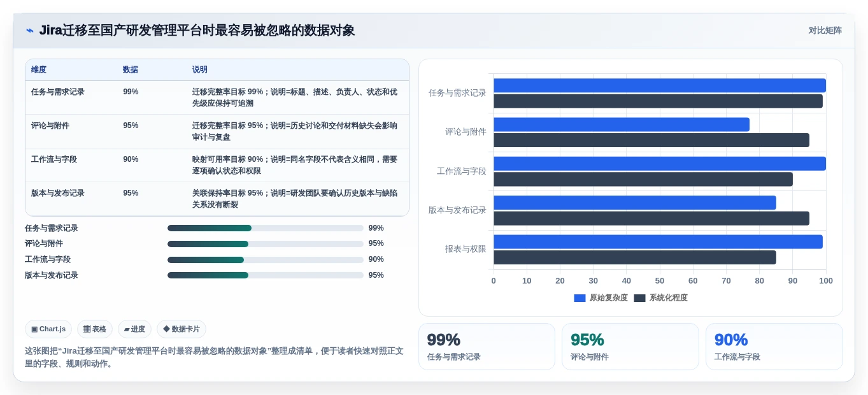Click the 说明 column header
The height and width of the screenshot is (395, 868).
[x=200, y=69]
